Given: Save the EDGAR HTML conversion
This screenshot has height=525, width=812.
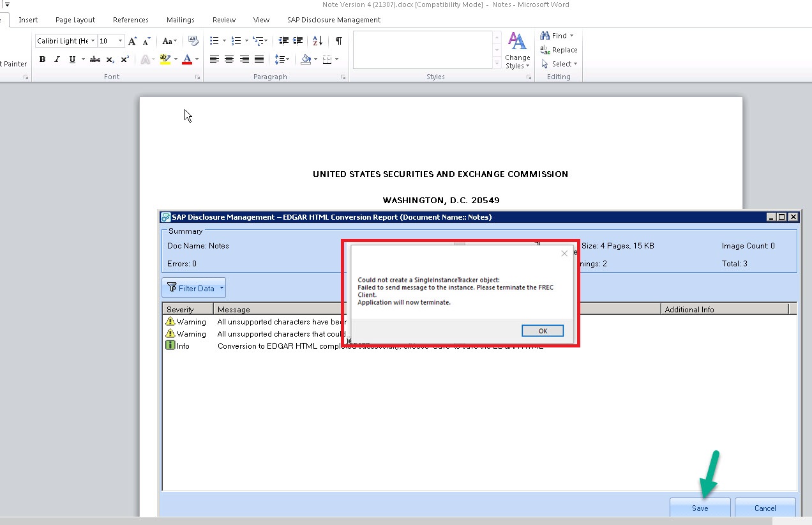Looking at the screenshot, I should (700, 508).
